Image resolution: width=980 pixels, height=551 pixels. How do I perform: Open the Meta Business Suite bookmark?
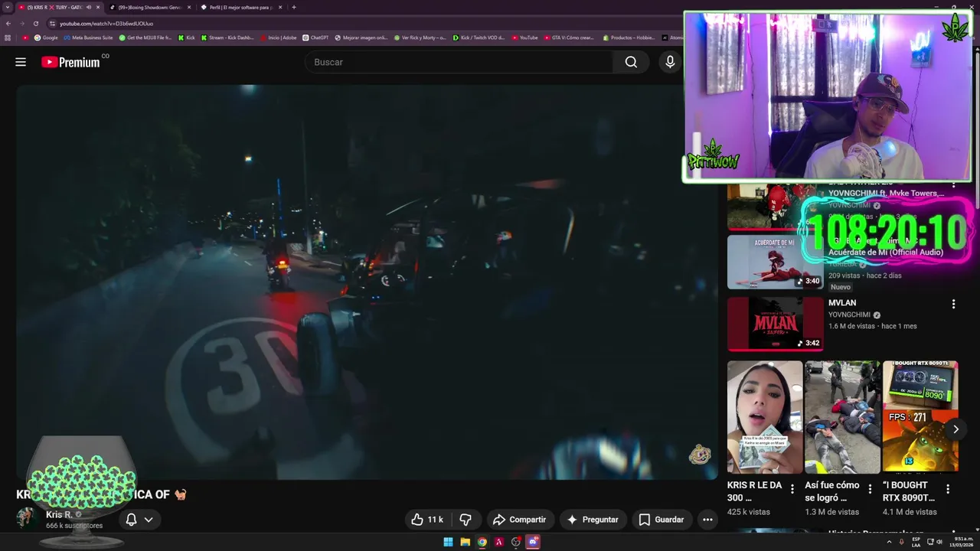point(88,37)
